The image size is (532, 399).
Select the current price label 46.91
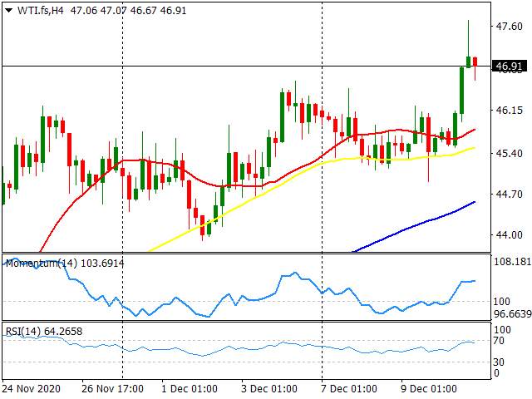point(510,66)
